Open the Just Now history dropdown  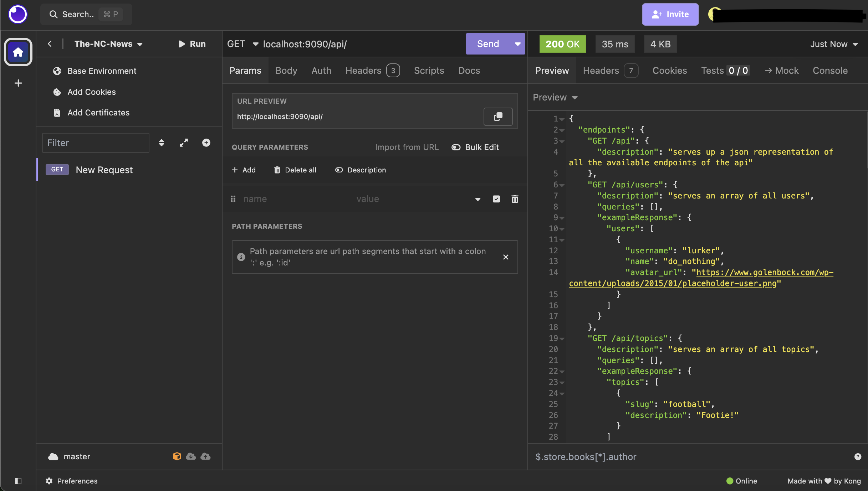click(834, 44)
